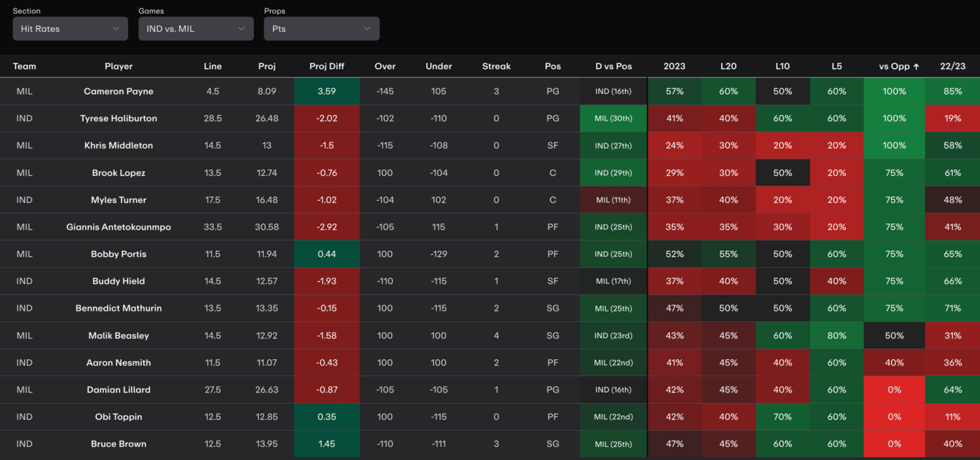Select player Giannis Antetokounmpo

point(118,227)
